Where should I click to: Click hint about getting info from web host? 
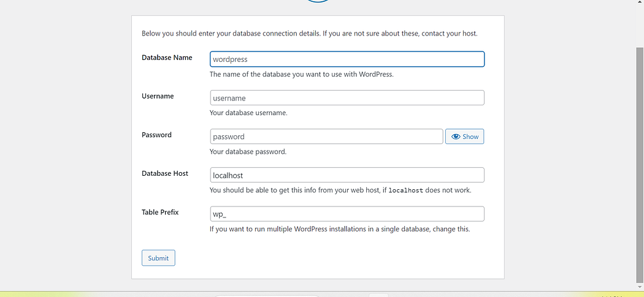340,190
